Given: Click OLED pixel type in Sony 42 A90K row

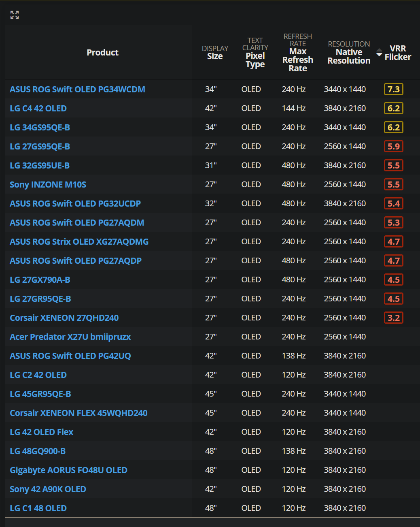Looking at the screenshot, I should (x=251, y=489).
